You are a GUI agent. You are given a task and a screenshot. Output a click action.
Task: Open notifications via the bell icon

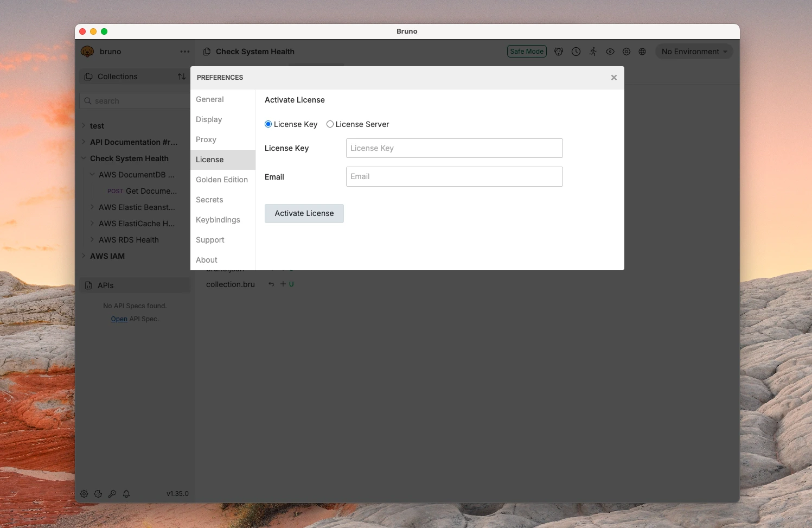(126, 494)
